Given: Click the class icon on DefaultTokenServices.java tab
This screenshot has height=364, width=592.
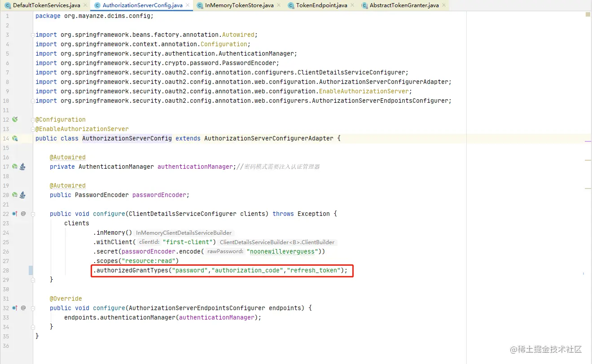Looking at the screenshot, I should [x=8, y=5].
